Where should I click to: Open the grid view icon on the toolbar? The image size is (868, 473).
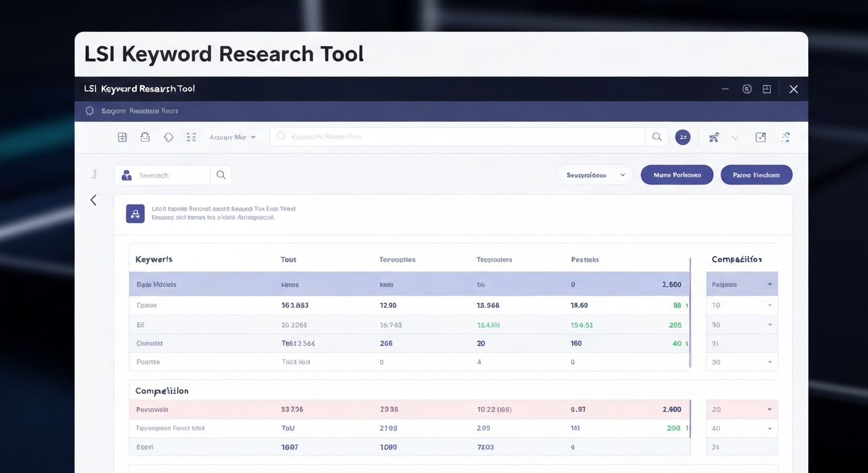(122, 137)
